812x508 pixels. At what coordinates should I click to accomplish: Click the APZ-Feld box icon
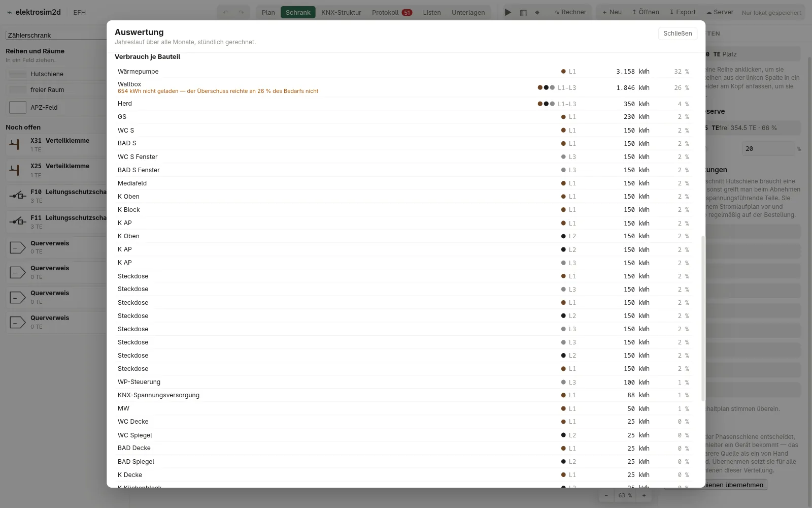[x=18, y=107]
